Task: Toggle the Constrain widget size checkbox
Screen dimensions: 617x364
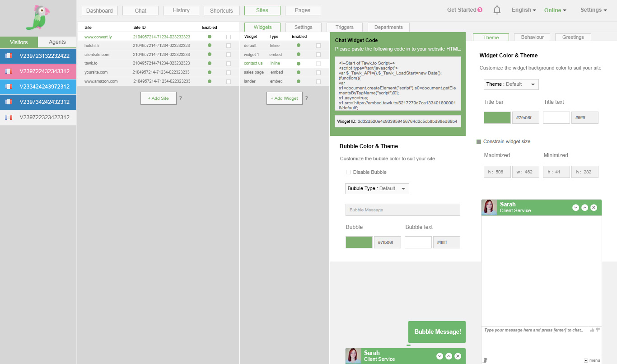Action: 479,142
